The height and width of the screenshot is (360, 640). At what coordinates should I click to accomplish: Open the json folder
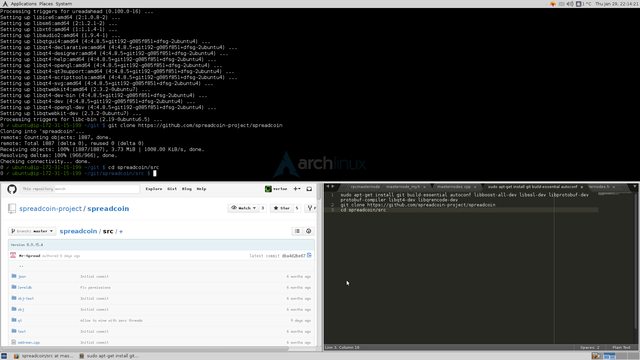click(x=22, y=277)
